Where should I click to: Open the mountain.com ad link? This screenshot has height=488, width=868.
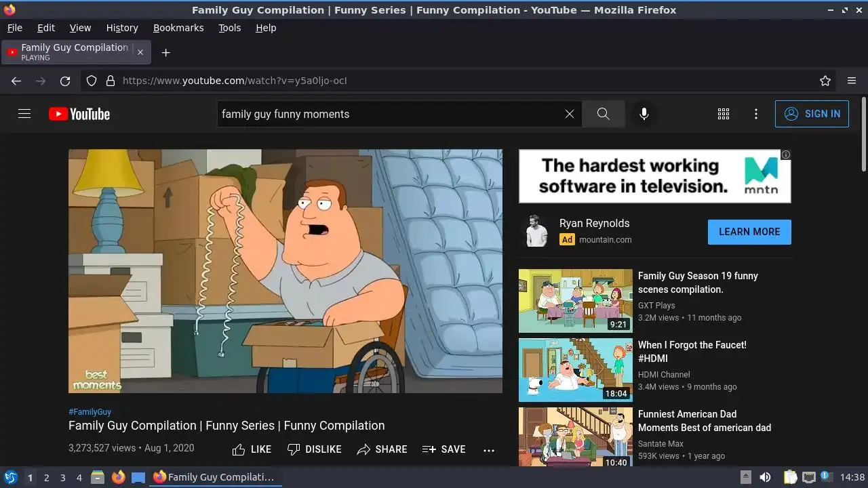(605, 239)
